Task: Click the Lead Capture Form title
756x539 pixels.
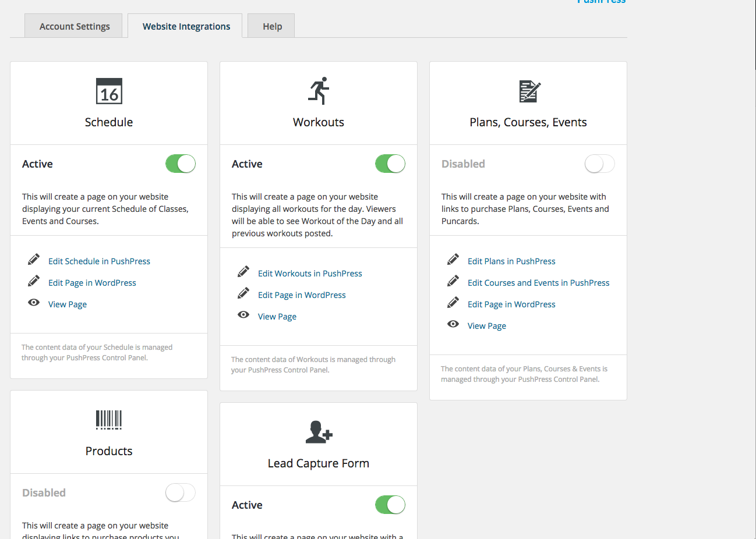Action: [319, 463]
